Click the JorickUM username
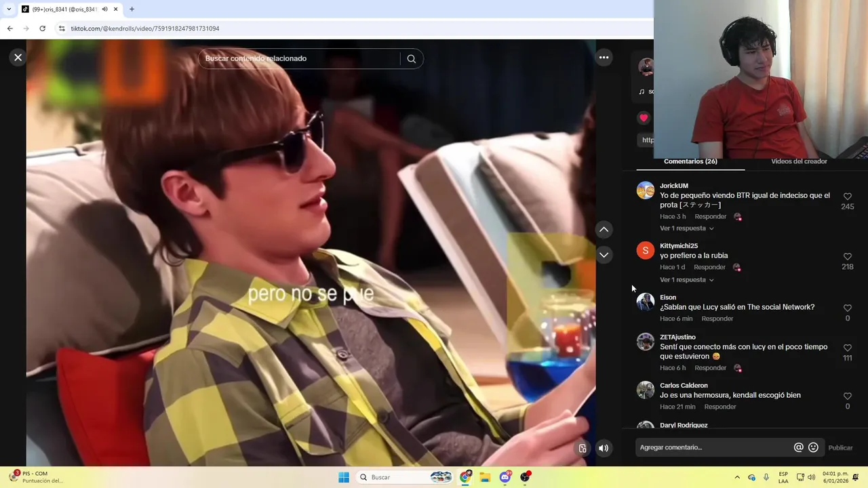Image resolution: width=868 pixels, height=488 pixels. pos(673,186)
